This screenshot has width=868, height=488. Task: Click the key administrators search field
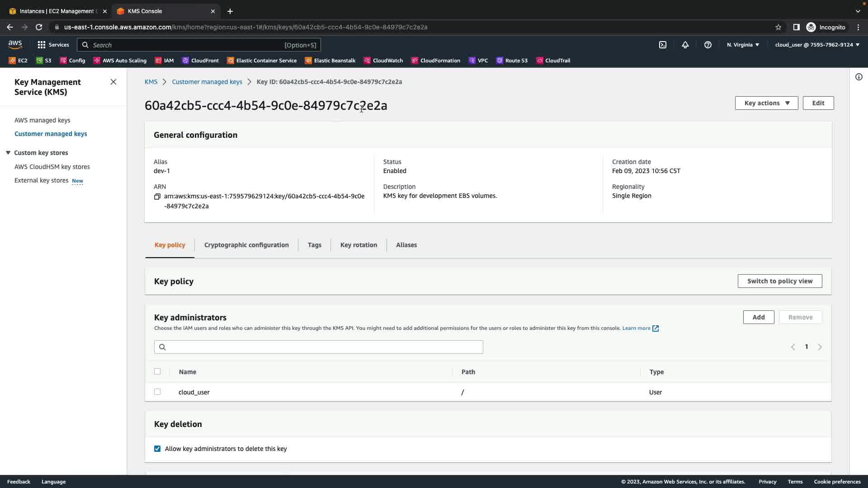pyautogui.click(x=319, y=347)
